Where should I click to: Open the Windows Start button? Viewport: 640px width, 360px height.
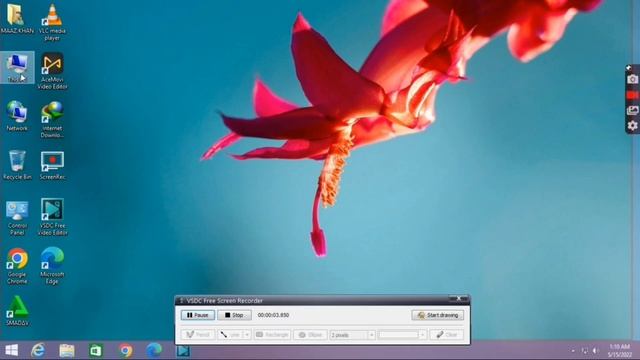click(x=11, y=350)
